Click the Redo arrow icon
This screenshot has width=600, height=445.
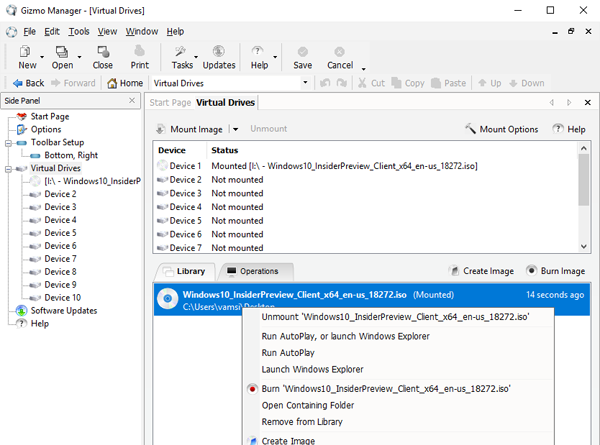(x=342, y=83)
